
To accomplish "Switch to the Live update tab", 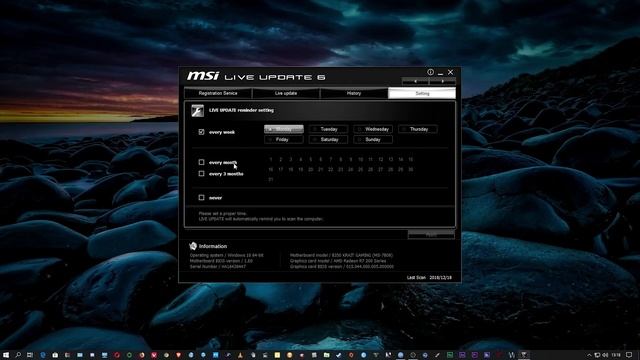I will click(x=286, y=93).
